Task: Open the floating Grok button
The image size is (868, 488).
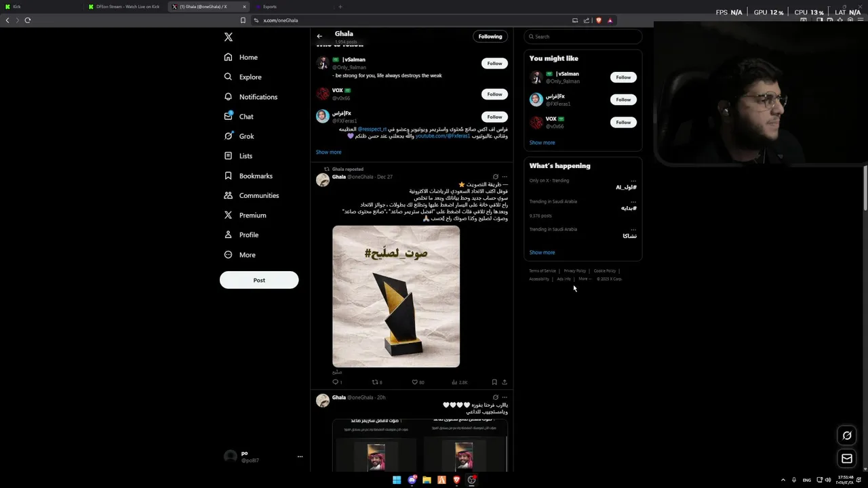Action: pyautogui.click(x=847, y=435)
